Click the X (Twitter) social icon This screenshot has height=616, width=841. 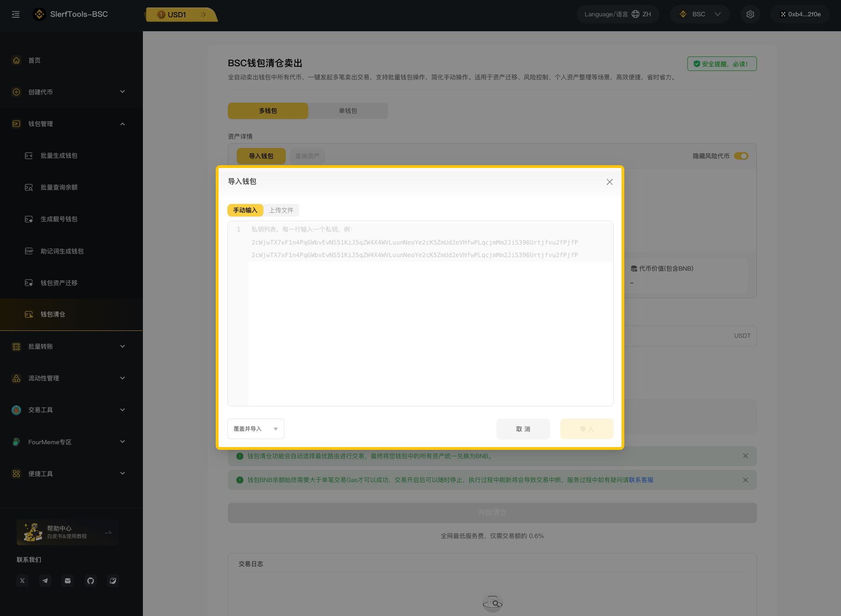tap(22, 581)
